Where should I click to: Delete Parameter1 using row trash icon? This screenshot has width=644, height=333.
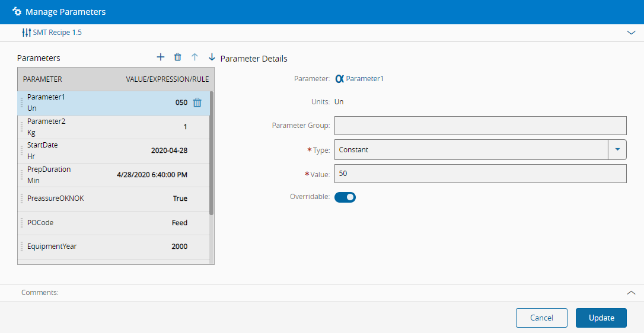pos(197,103)
